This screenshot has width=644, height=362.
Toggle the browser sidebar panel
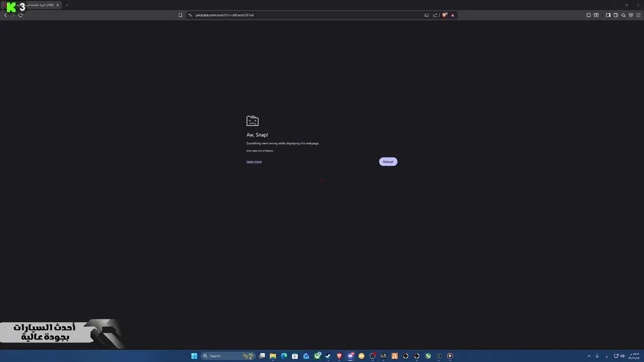[x=608, y=15]
